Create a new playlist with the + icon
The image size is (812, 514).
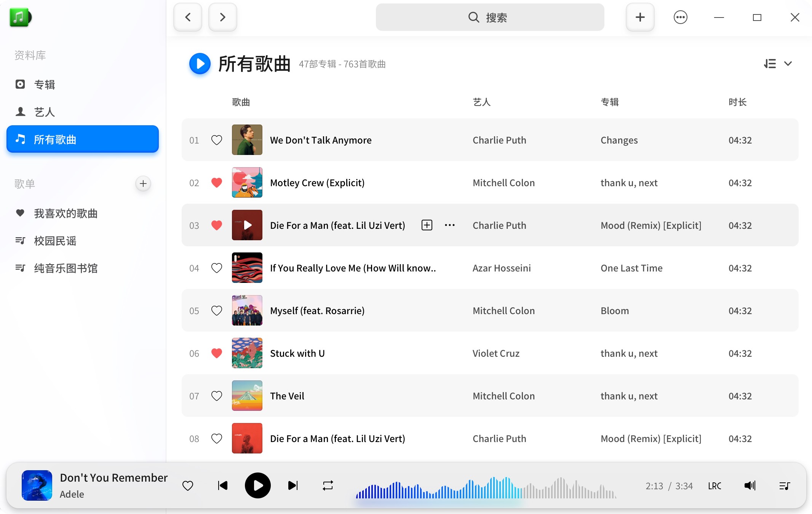(x=143, y=184)
